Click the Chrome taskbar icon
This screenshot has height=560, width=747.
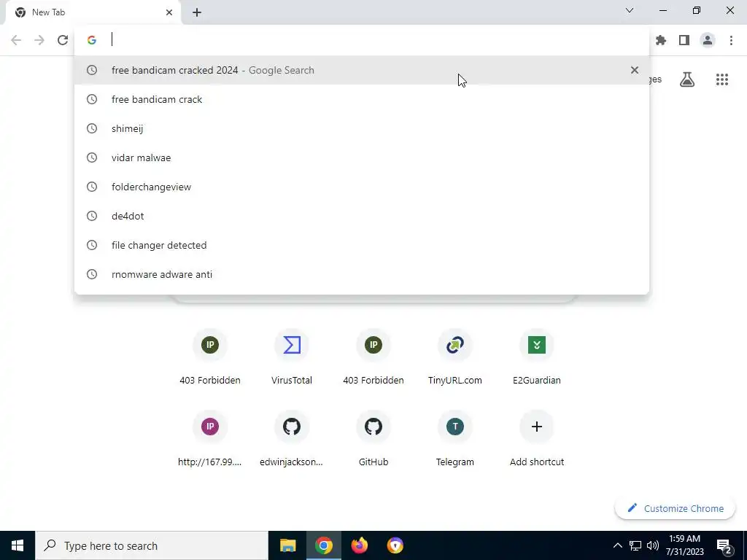click(323, 545)
